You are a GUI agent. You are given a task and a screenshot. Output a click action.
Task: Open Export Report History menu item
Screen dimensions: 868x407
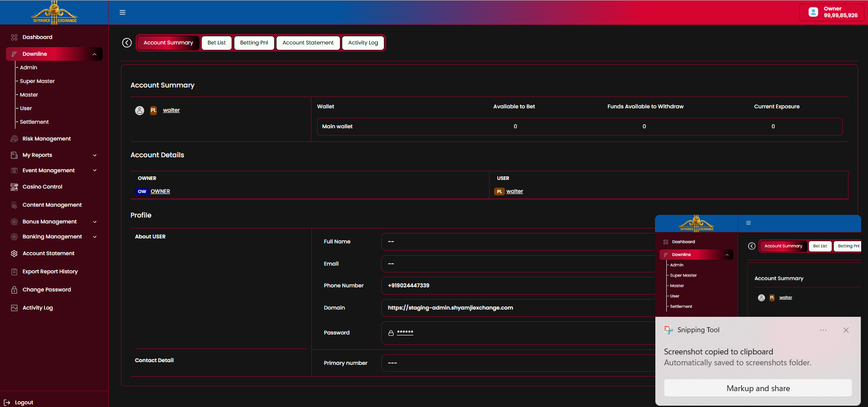[50, 271]
